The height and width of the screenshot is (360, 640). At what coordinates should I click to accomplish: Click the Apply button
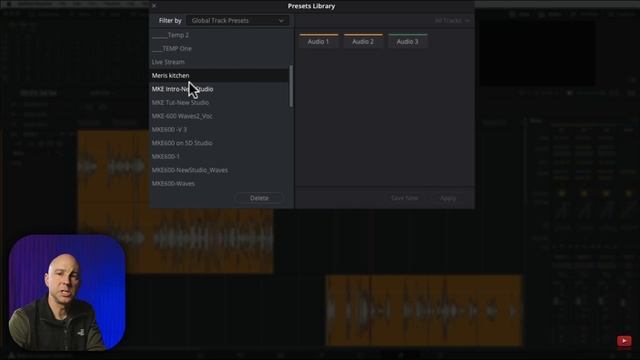[x=448, y=198]
